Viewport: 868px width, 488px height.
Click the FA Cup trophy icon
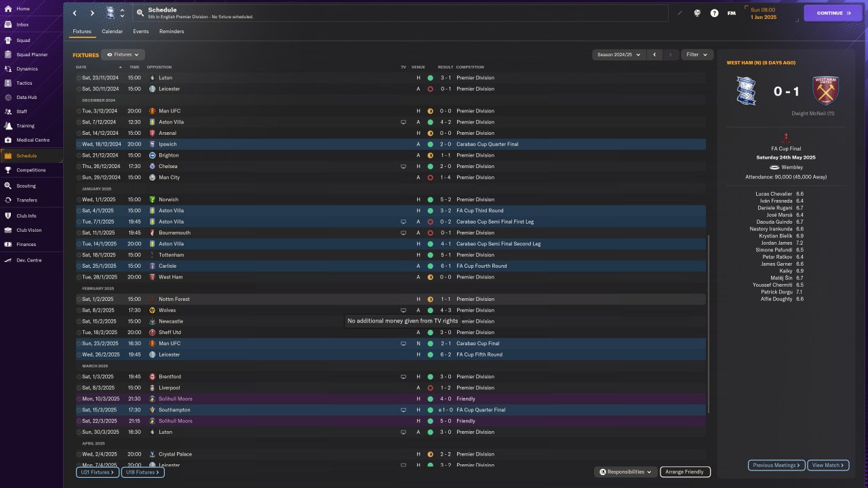tap(787, 138)
